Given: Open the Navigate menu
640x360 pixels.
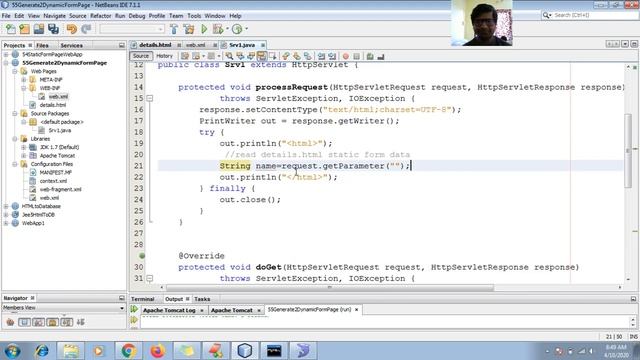Looking at the screenshot, I should point(54,16).
